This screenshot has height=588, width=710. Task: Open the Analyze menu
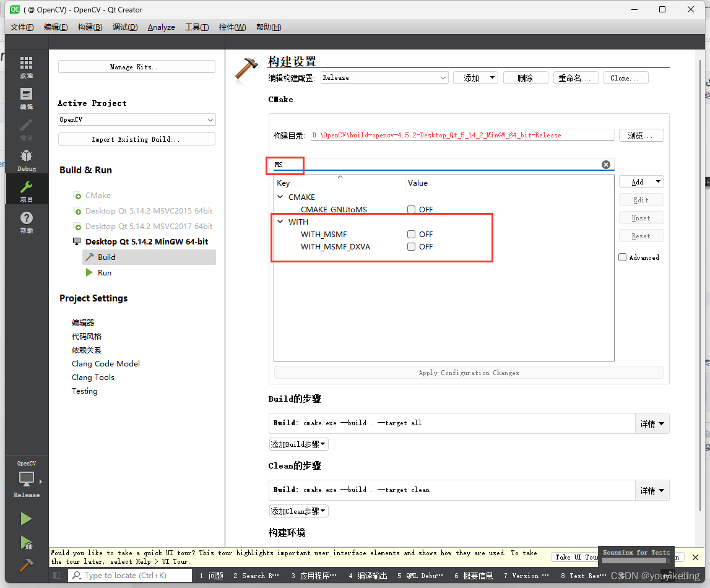point(161,27)
